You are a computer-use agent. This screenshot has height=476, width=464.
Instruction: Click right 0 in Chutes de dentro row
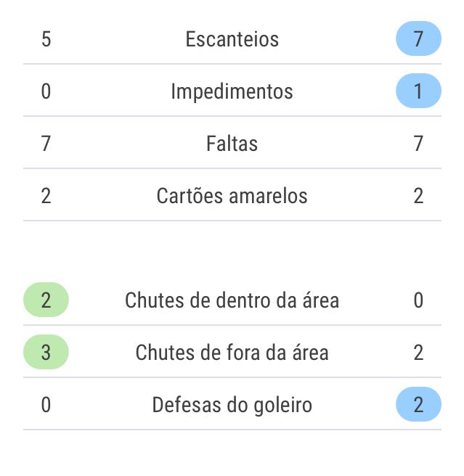tap(418, 300)
